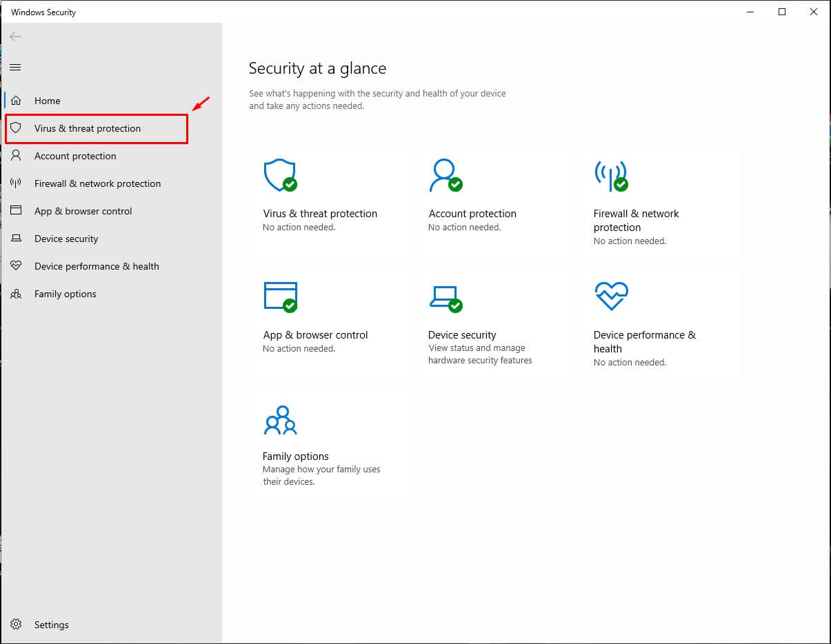Click the back arrow button
The height and width of the screenshot is (644, 831).
[x=15, y=37]
